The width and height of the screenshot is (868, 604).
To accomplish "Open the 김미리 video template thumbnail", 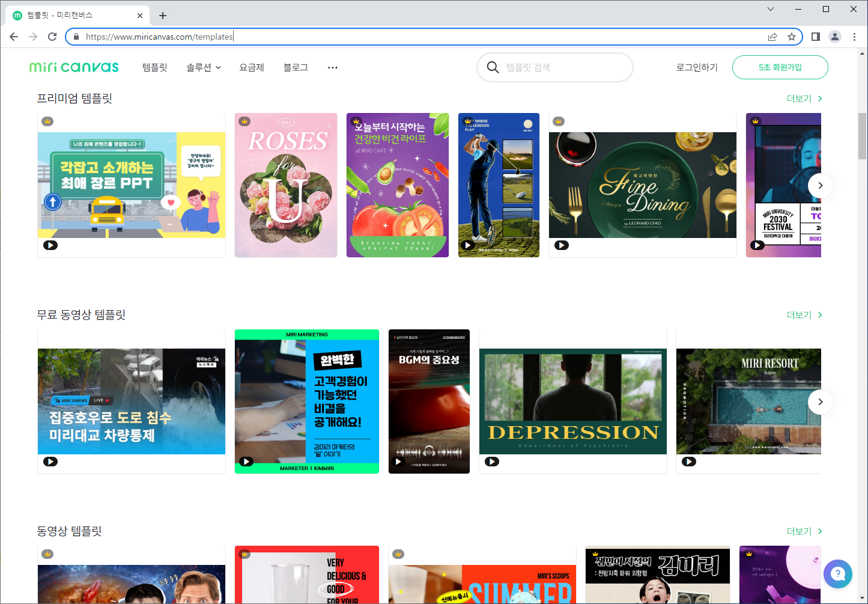I will coord(658,575).
